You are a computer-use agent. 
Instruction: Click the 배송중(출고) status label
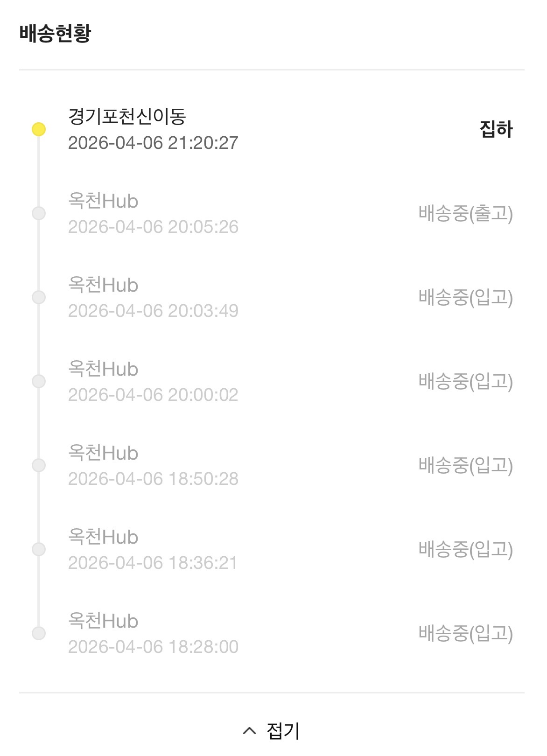465,213
